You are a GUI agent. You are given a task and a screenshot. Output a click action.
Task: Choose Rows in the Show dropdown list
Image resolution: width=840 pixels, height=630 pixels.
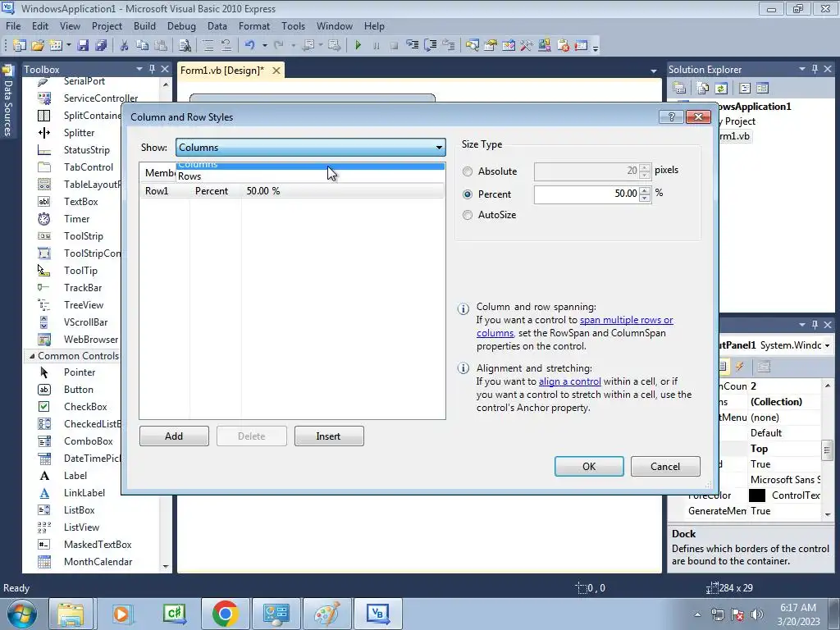310,176
